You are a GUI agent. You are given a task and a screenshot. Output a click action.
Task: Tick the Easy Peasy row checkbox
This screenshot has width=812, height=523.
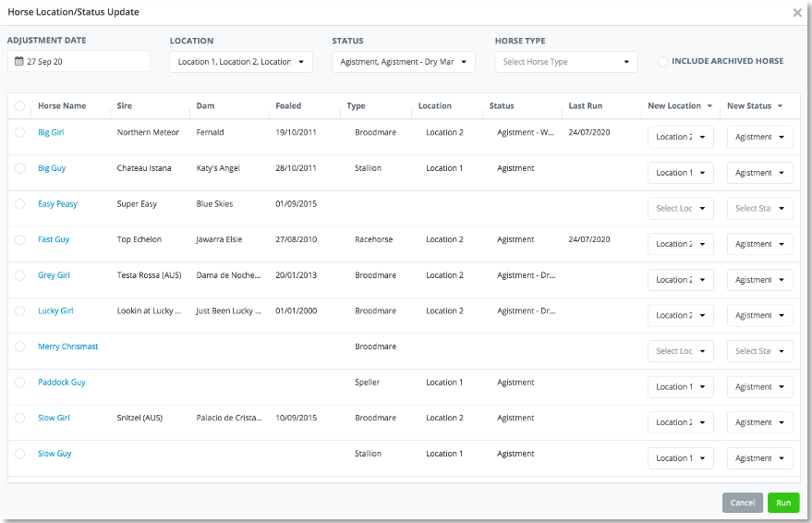click(x=19, y=204)
